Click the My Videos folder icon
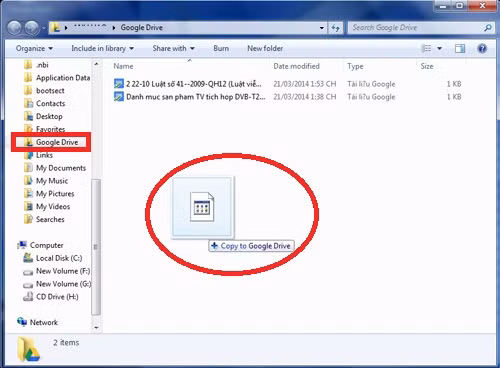The image size is (500, 368). pos(29,207)
